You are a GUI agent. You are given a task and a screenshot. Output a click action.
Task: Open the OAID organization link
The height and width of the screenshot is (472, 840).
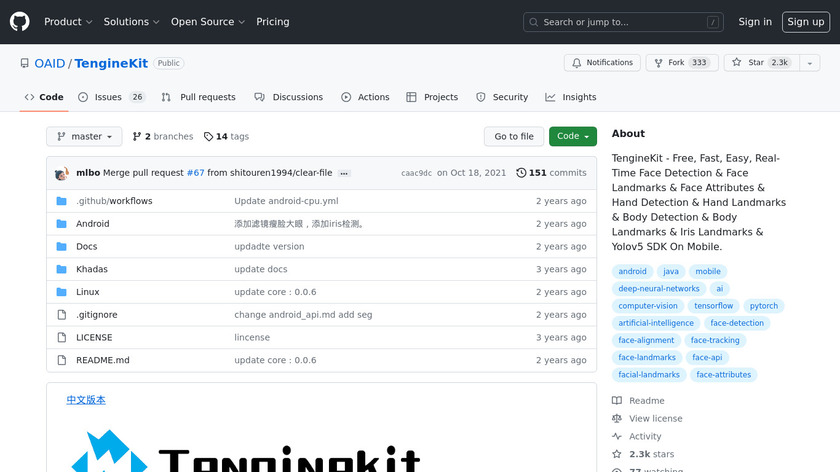tap(50, 63)
